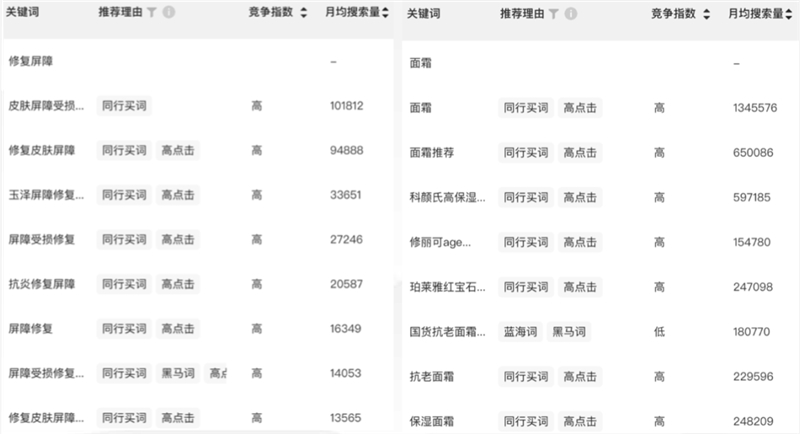Select the 低 competition value for 国货抗老面霜
The image size is (800, 434).
659,332
